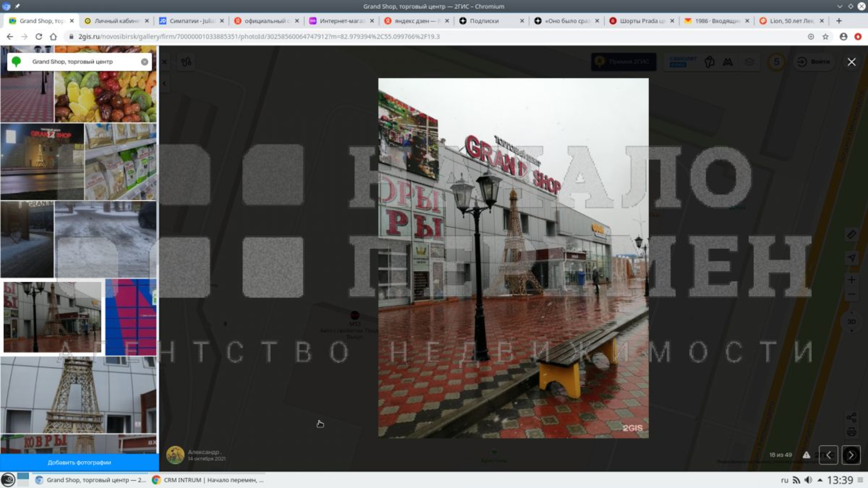Click the author name Александр

click(204, 452)
